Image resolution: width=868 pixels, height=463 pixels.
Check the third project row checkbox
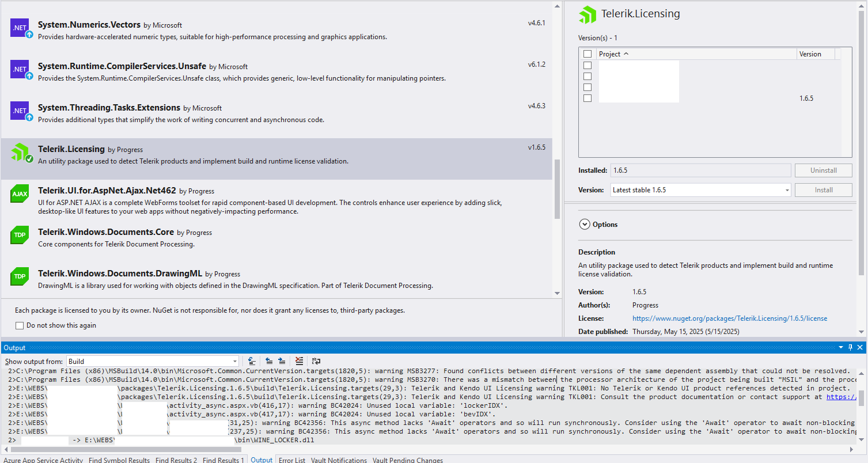pyautogui.click(x=587, y=87)
